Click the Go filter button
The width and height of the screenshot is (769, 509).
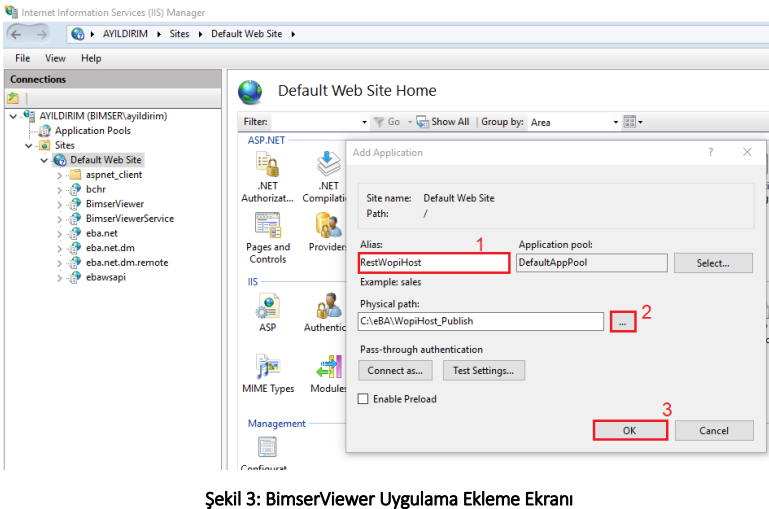tap(387, 122)
